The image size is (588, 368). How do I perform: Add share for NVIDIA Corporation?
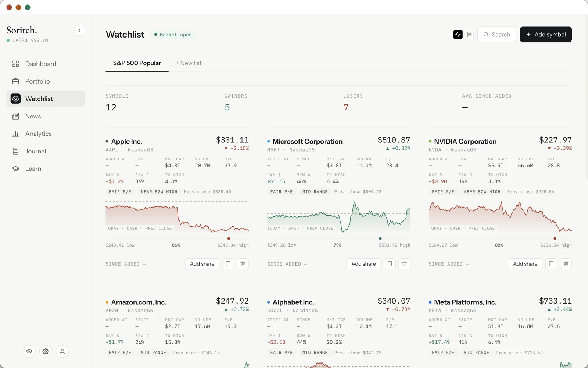coord(525,264)
